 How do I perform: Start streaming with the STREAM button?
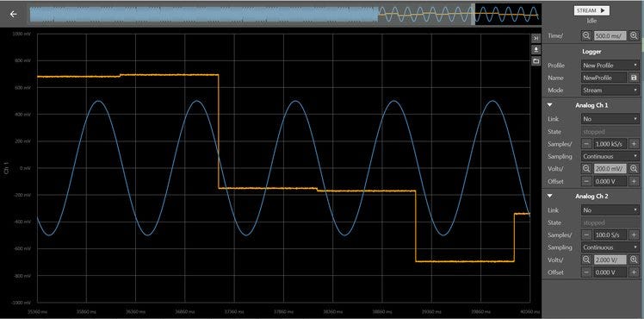(x=591, y=10)
